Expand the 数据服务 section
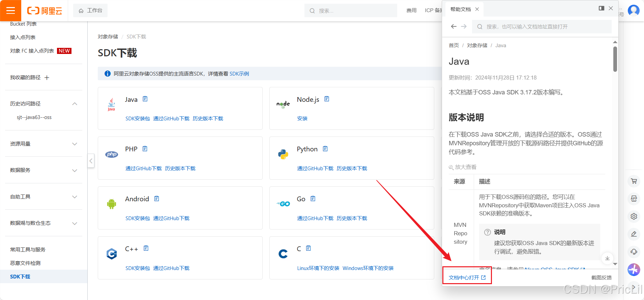Screen dimensions: 644x300 click(x=75, y=170)
